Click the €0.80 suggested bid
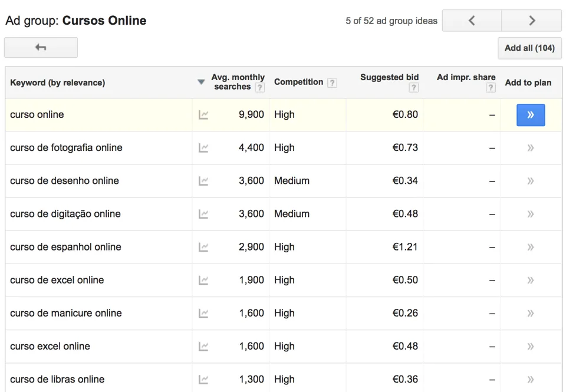 tap(405, 115)
